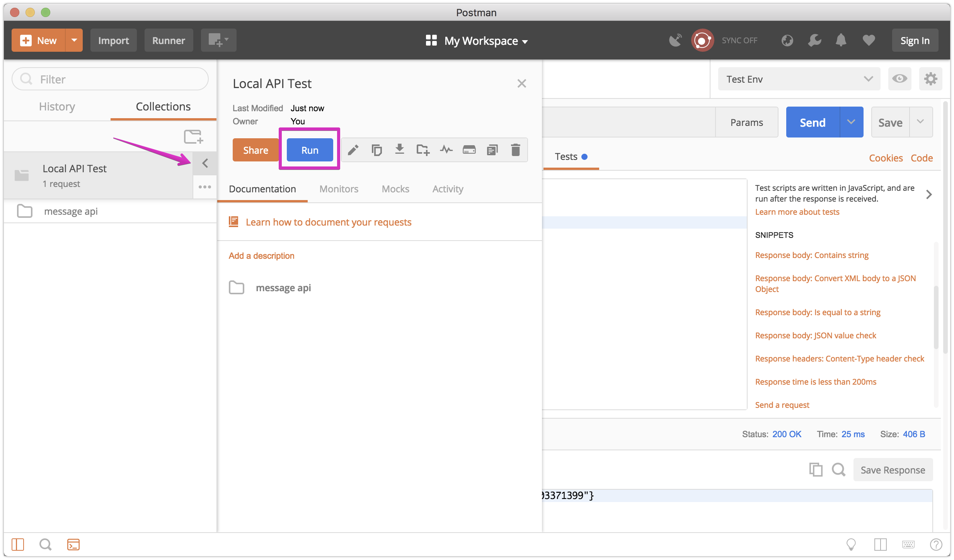954x560 pixels.
Task: Click the mock server icon
Action: tap(469, 150)
